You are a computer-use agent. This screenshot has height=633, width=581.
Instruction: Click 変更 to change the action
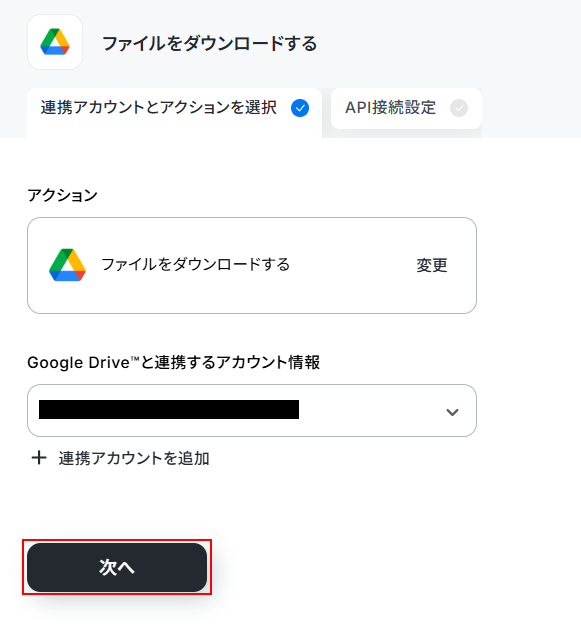coord(432,265)
